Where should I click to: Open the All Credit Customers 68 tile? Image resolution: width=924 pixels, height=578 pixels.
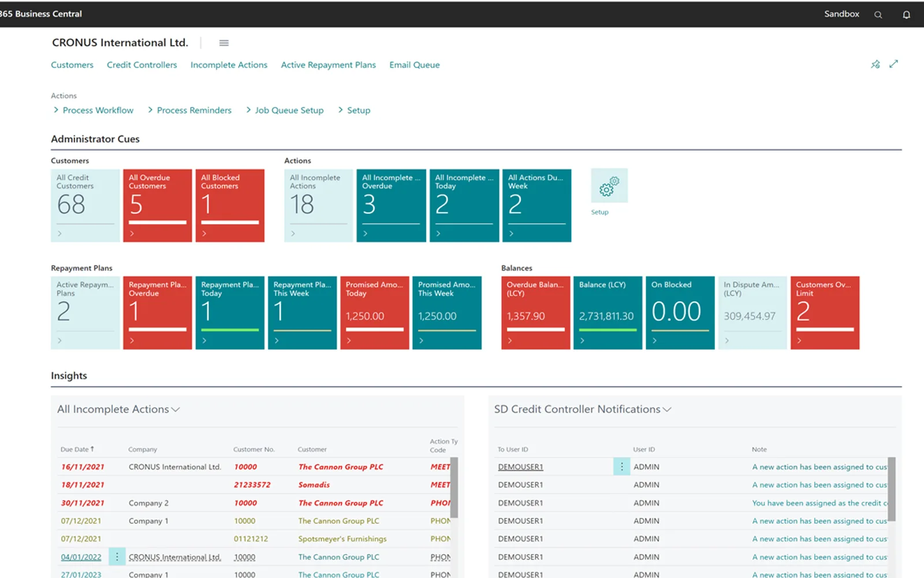85,205
